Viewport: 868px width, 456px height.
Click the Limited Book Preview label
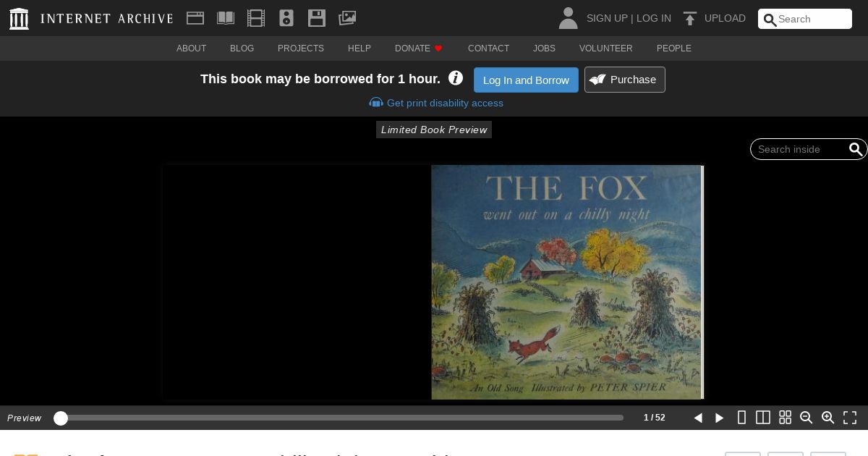pyautogui.click(x=434, y=130)
